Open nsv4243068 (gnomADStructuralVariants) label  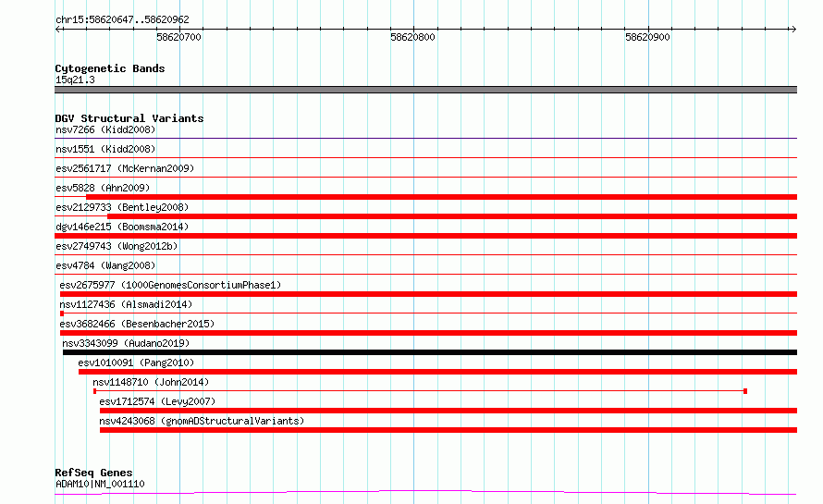202,421
